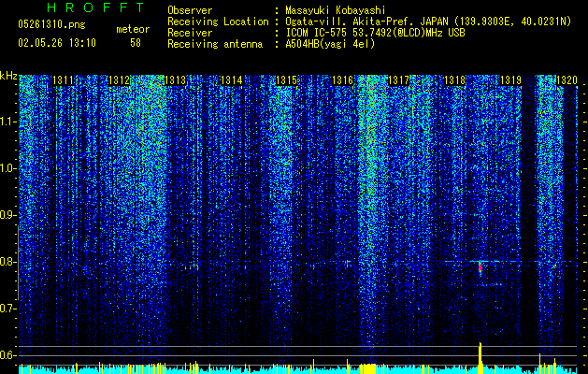
Task: Click the kHz axis unit label
Action: click(8, 76)
